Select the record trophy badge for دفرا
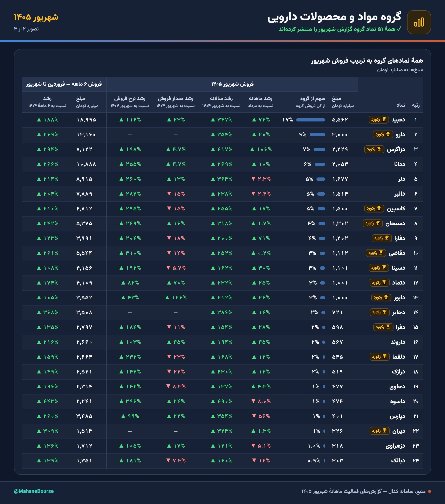 pos(383,327)
